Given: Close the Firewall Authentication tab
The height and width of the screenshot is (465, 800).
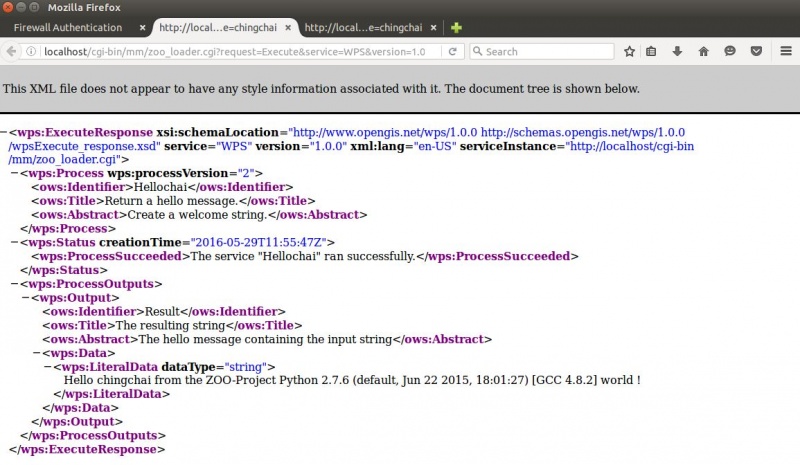Looking at the screenshot, I should point(141,27).
